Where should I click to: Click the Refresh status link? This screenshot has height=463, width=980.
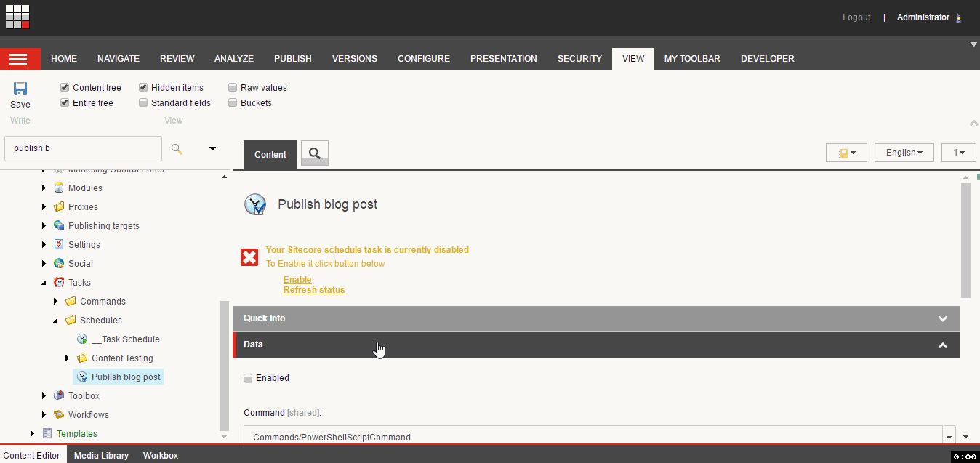coord(314,290)
